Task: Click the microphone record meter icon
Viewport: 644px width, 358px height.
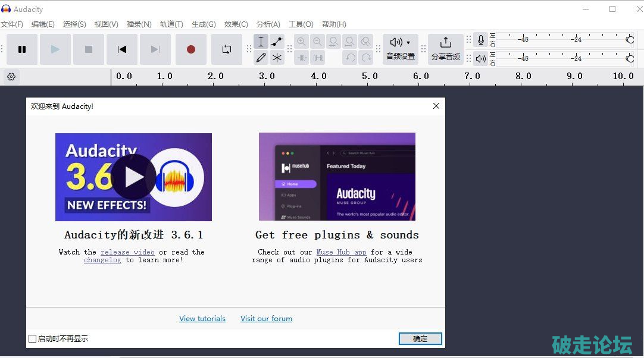Action: coord(481,40)
